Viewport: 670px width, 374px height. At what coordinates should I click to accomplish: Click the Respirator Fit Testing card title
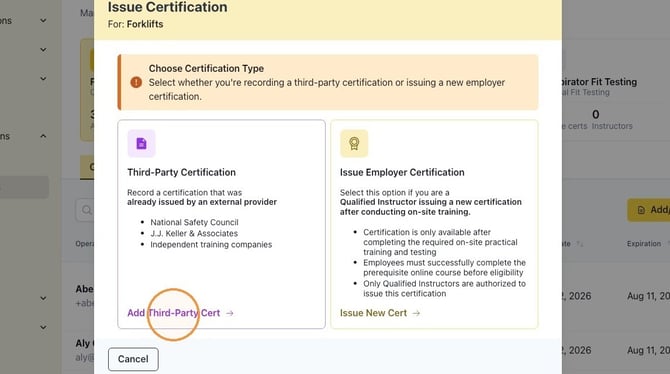pyautogui.click(x=599, y=82)
